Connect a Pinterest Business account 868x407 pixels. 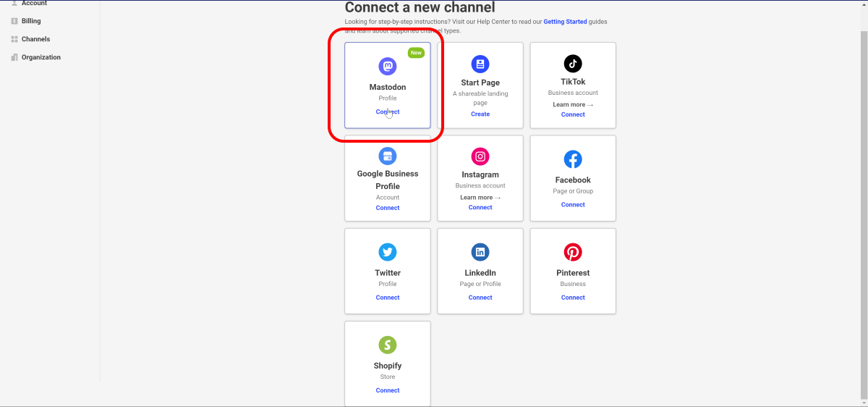tap(573, 298)
